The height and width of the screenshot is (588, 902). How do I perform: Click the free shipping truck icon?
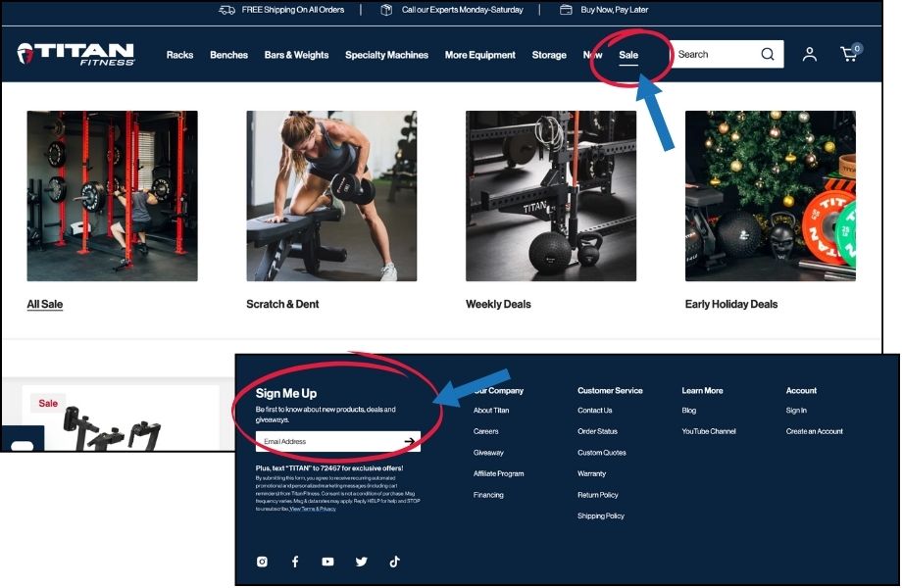pos(225,10)
